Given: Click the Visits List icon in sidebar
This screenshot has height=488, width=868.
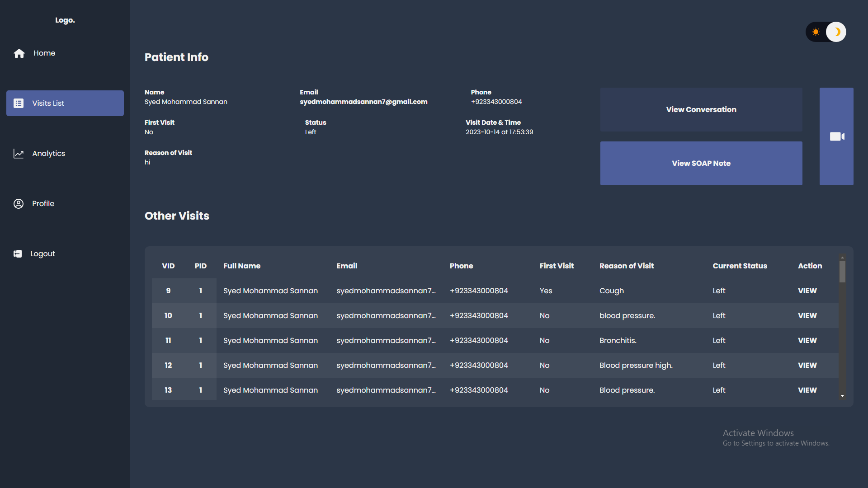Looking at the screenshot, I should (x=19, y=103).
